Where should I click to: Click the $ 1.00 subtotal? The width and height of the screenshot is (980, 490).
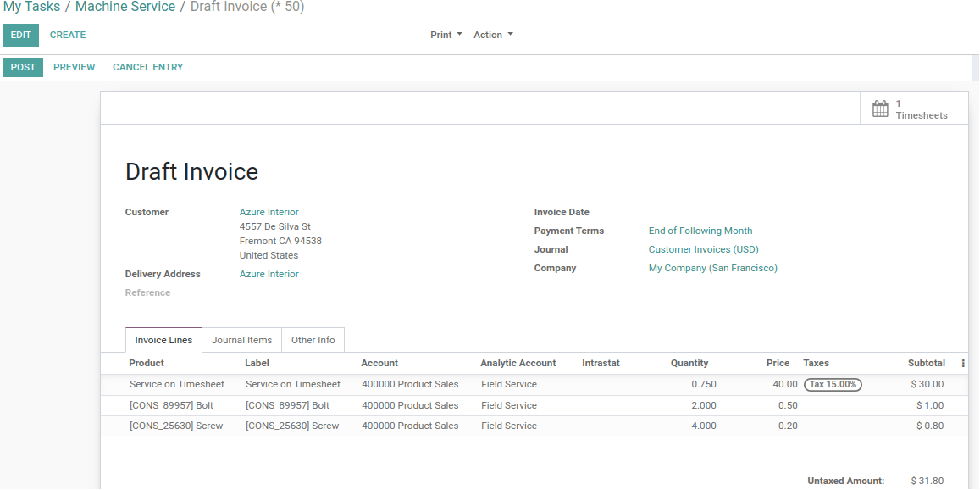point(930,405)
